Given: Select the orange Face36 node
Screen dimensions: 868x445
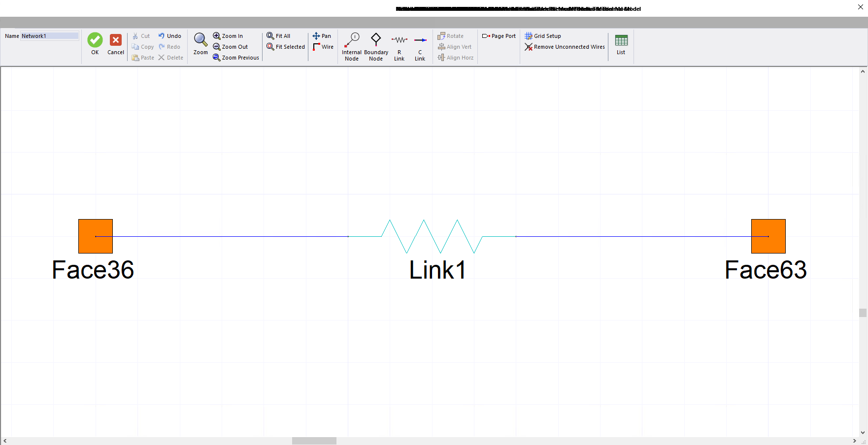Looking at the screenshot, I should pos(96,236).
